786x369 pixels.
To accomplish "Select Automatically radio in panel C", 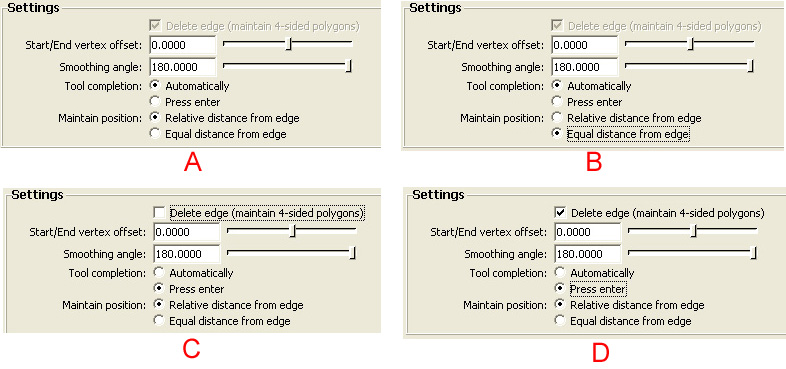I will (x=159, y=273).
